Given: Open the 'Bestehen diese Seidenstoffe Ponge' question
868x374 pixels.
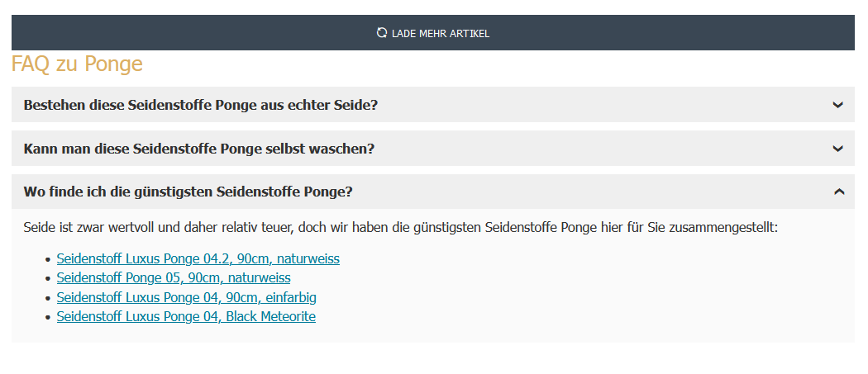Looking at the screenshot, I should click(x=201, y=105).
